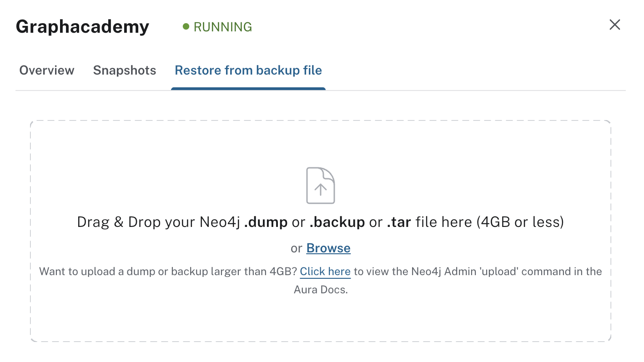Click the Browse link to choose a file
Screen dimensions: 644x362
(x=328, y=248)
